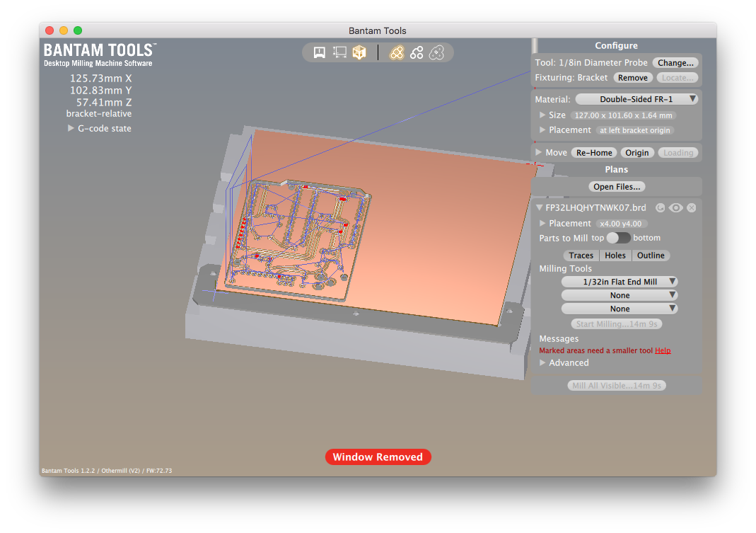The height and width of the screenshot is (533, 756).
Task: Open the third milling tool None dropdown
Action: click(620, 309)
